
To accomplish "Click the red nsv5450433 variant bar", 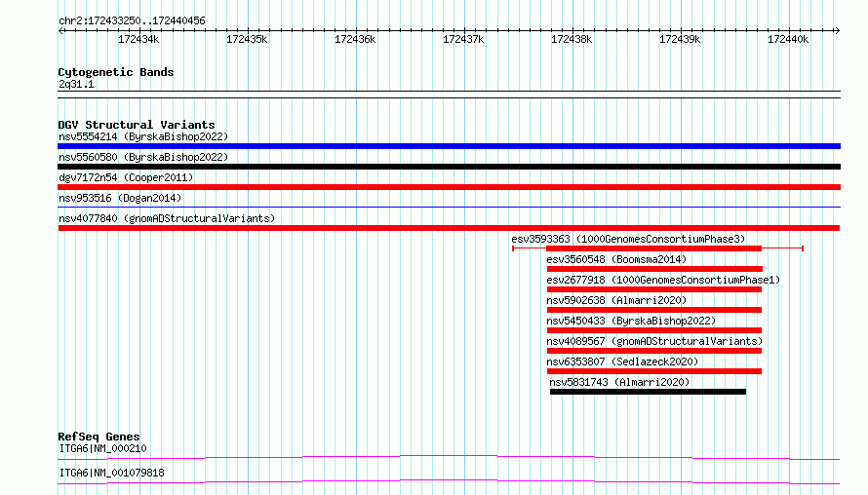I will point(654,330).
